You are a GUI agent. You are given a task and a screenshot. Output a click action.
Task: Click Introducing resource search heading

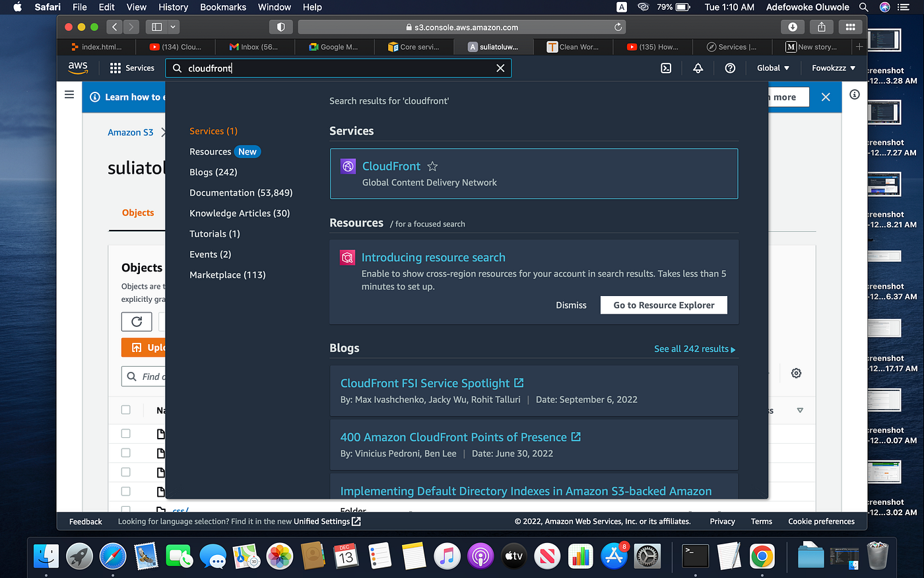[x=434, y=258]
